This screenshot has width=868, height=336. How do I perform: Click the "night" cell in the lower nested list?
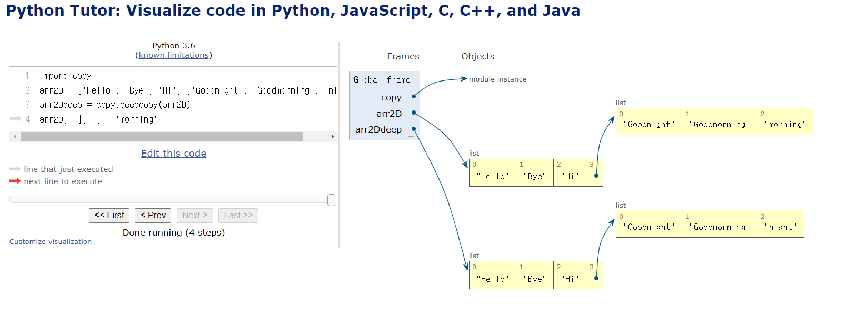coord(781,224)
